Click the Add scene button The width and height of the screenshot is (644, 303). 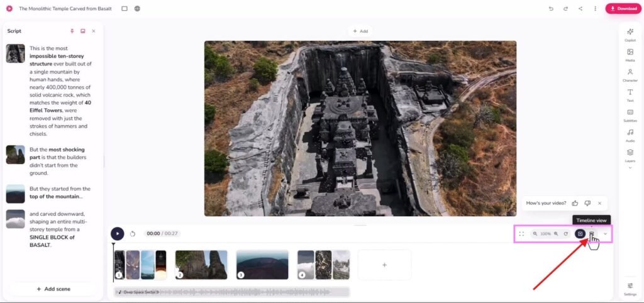[x=53, y=289]
